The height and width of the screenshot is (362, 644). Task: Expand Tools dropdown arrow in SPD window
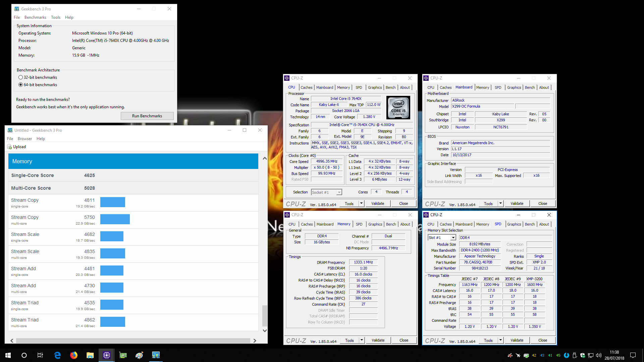pyautogui.click(x=500, y=340)
